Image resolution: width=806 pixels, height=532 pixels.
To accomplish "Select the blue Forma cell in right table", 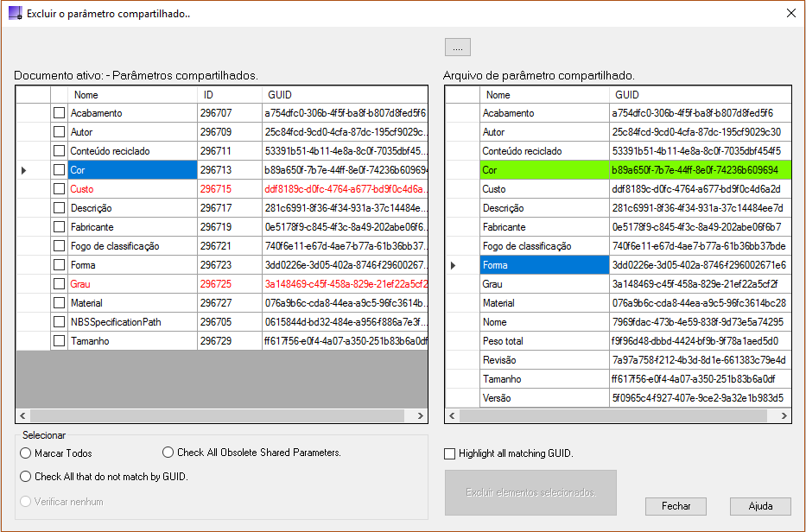I will coord(545,265).
